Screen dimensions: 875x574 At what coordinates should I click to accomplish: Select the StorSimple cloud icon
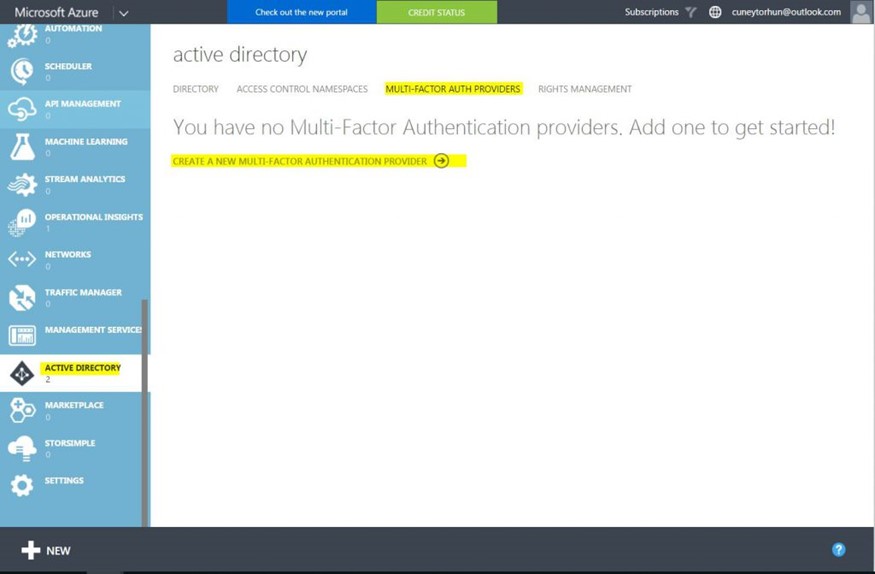22,448
